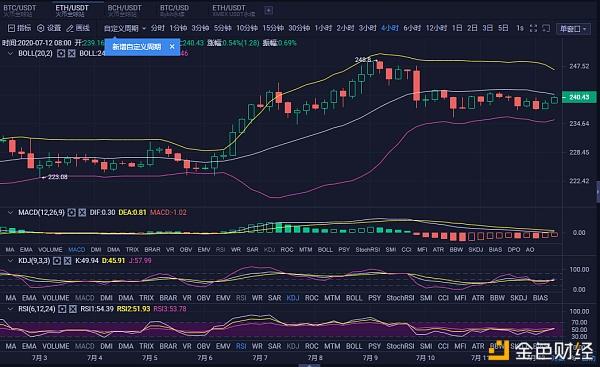The width and height of the screenshot is (600, 367).
Task: Choose SKDJ in row under KDJ panel
Action: [518, 298]
